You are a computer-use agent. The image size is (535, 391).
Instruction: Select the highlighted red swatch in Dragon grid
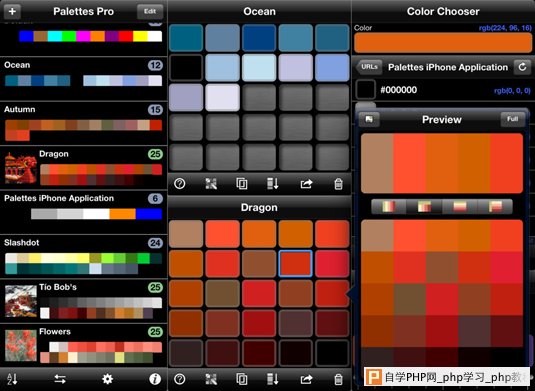click(295, 263)
